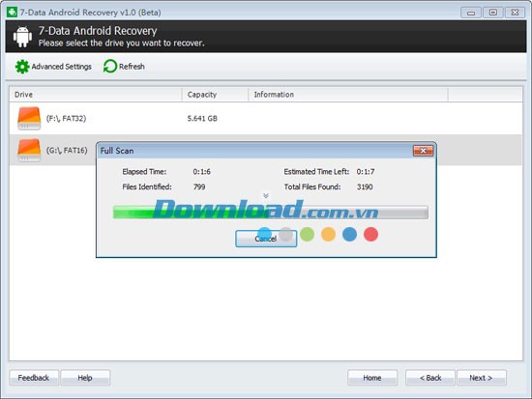Click the 5.641 GB capacity value
The image size is (532, 399).
(202, 118)
